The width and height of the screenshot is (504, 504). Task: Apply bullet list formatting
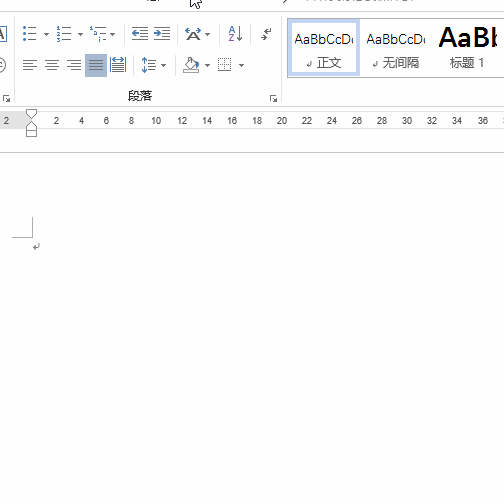coord(30,34)
